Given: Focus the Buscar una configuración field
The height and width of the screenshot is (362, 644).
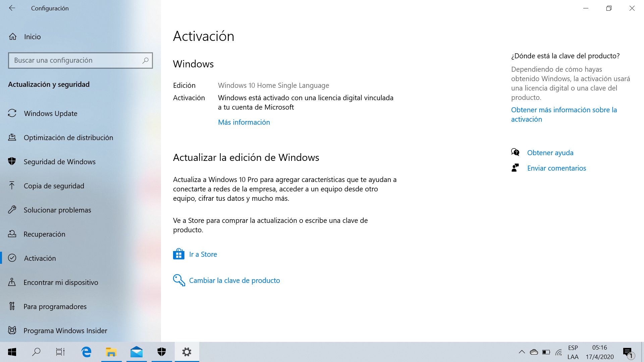Looking at the screenshot, I should [x=75, y=60].
